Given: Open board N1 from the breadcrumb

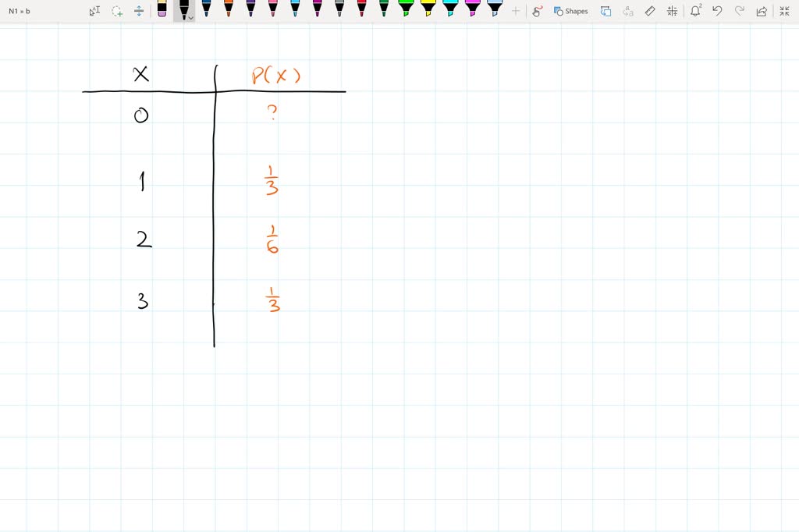Looking at the screenshot, I should [11, 11].
